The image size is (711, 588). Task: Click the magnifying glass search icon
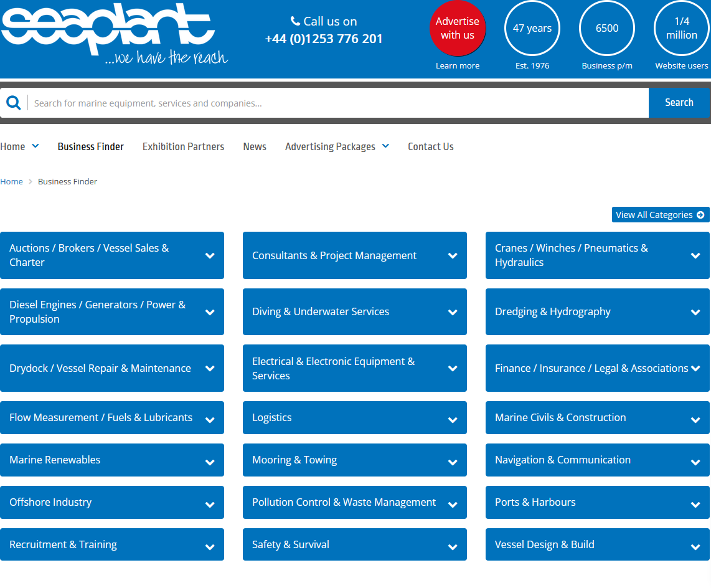pyautogui.click(x=14, y=103)
